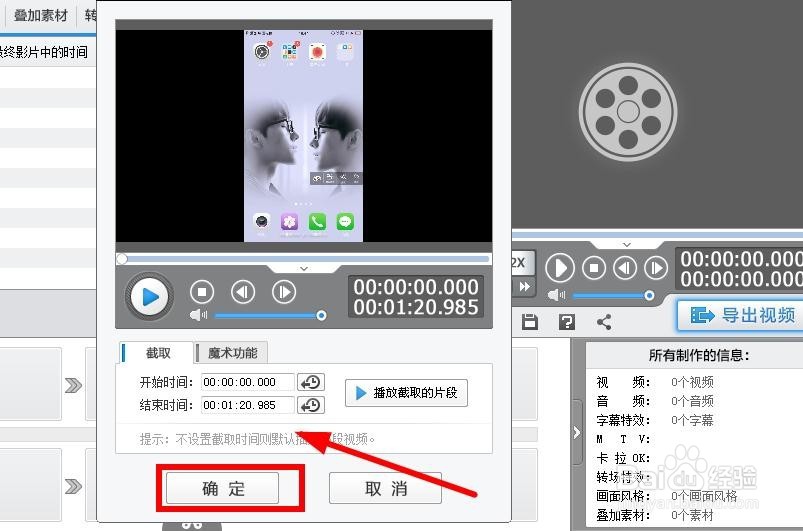The height and width of the screenshot is (531, 803).
Task: Collapse the dialog player chevron under progress bar
Action: pos(304,268)
